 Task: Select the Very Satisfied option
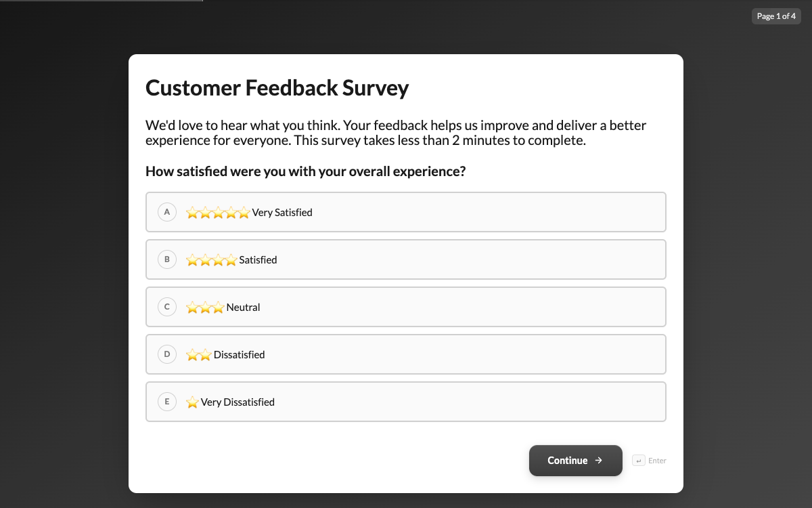click(x=406, y=212)
